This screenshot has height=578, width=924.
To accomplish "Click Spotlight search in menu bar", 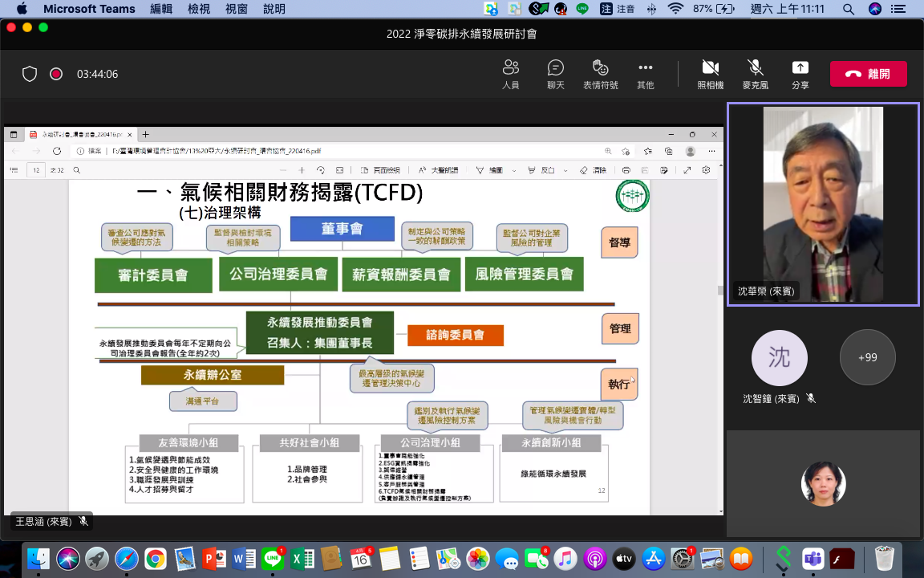I will pos(848,9).
